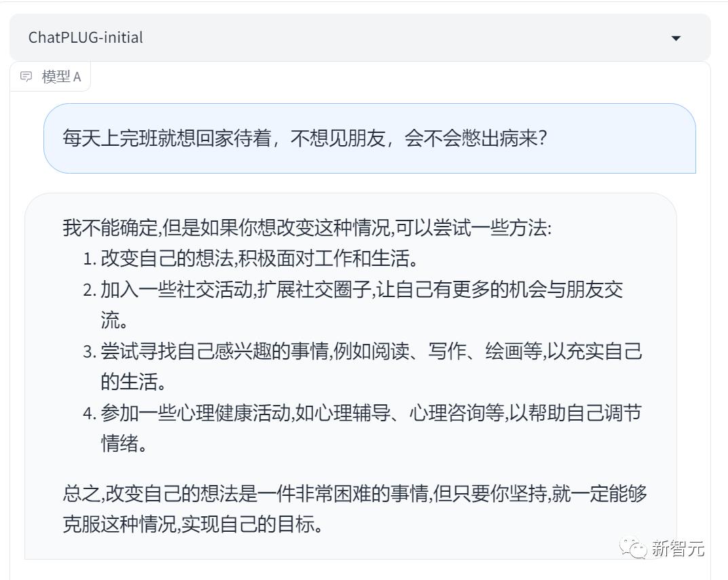
Task: Click the 新智元 watermark text
Action: [678, 548]
